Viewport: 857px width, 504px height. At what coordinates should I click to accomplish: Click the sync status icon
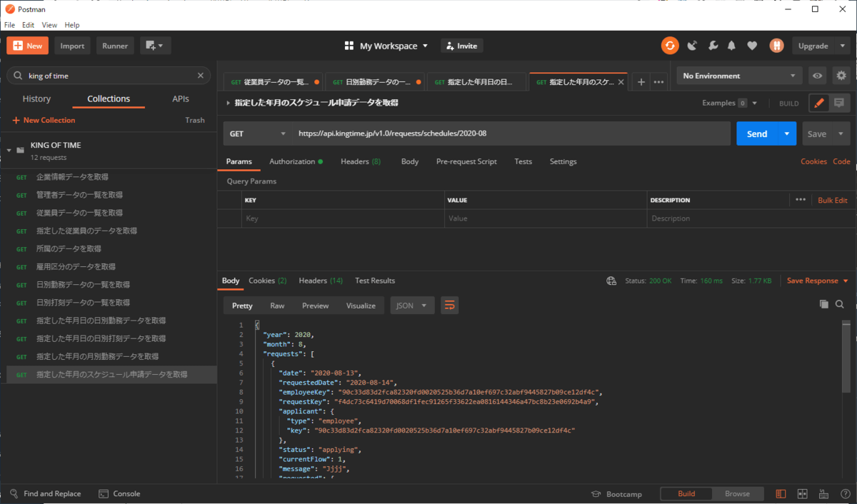click(670, 46)
